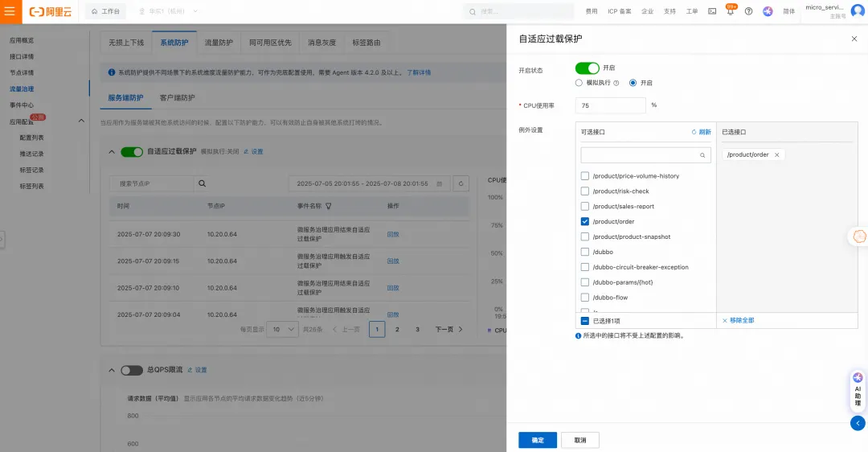Click the 取消 cancel button

click(580, 441)
